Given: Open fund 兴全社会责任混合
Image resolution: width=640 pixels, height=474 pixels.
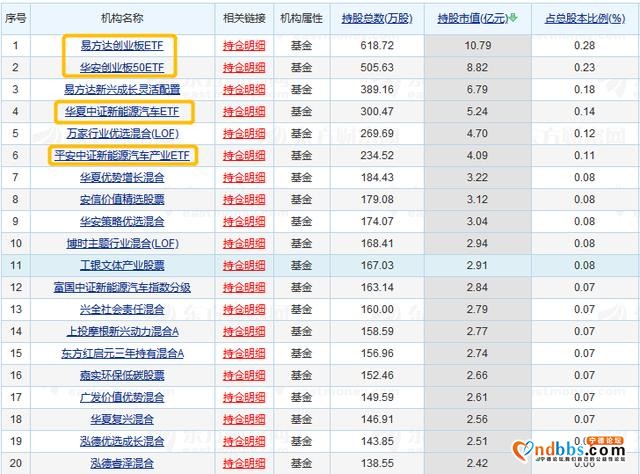Looking at the screenshot, I should [122, 309].
